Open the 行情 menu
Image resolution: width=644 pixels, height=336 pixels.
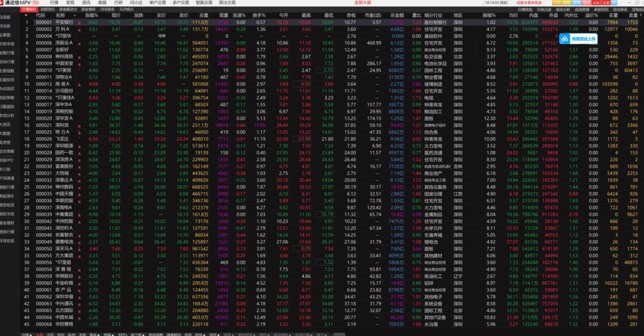54,2
